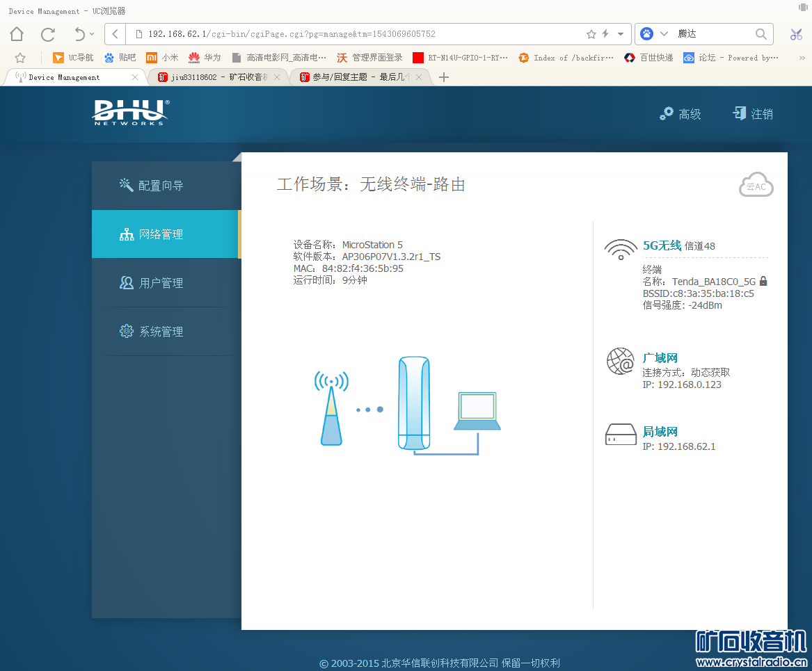Click the globe WAN icon
Image resolution: width=812 pixels, height=671 pixels.
pyautogui.click(x=621, y=361)
